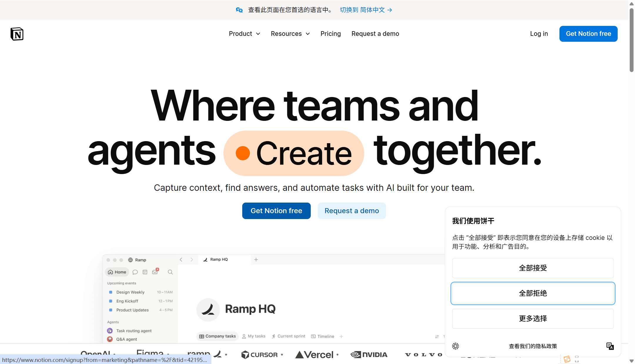This screenshot has height=364, width=635.
Task: Click the Q&A agent icon
Action: click(110, 339)
